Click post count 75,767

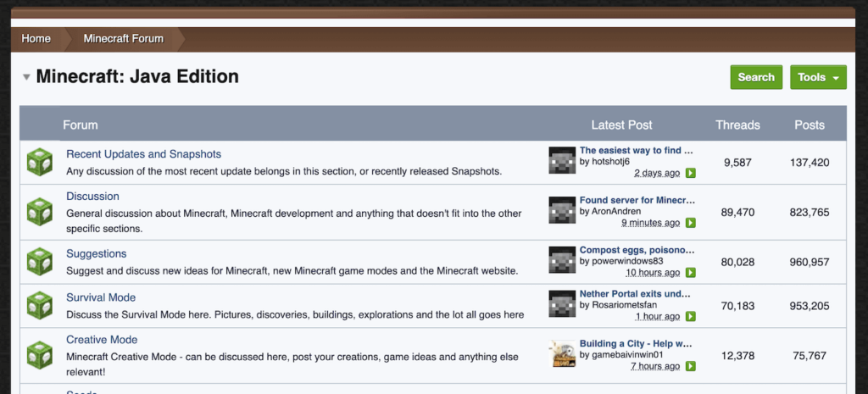point(810,356)
